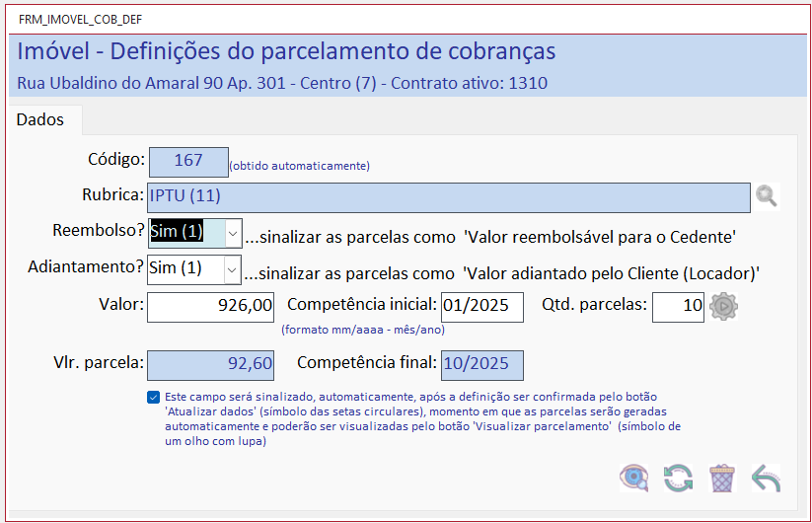Toggle the checkbox beside 'Este campo será sinalizado'

153,397
